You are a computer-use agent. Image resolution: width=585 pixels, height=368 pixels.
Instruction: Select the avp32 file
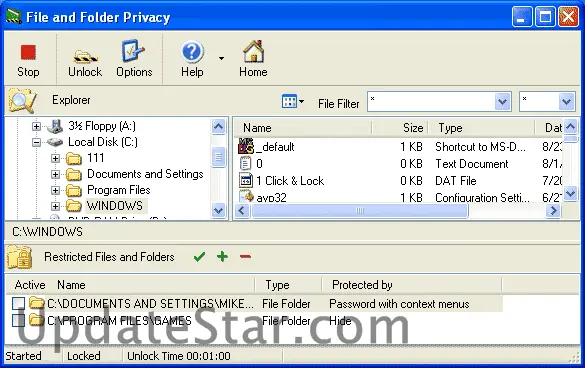click(271, 197)
